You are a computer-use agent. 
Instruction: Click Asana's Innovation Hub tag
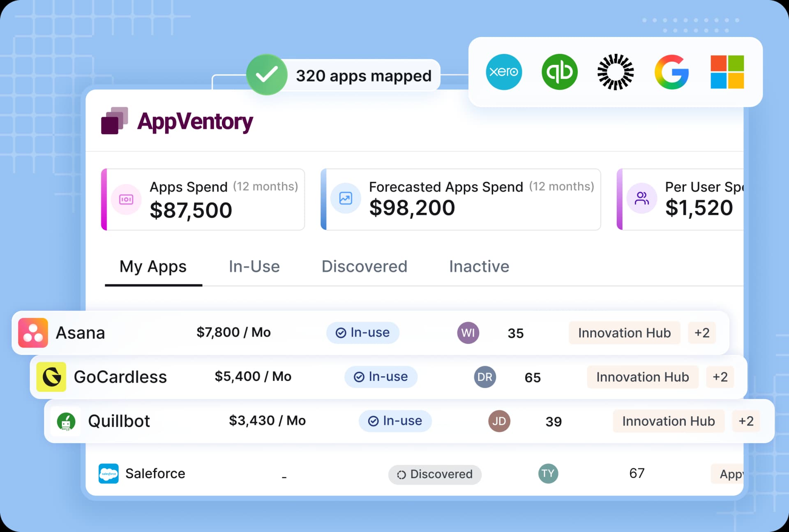click(625, 333)
